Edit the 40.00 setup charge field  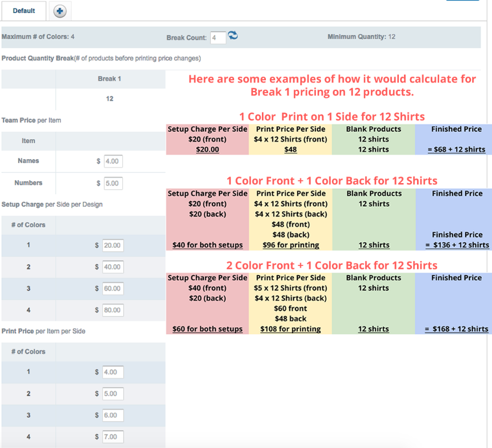click(x=112, y=267)
